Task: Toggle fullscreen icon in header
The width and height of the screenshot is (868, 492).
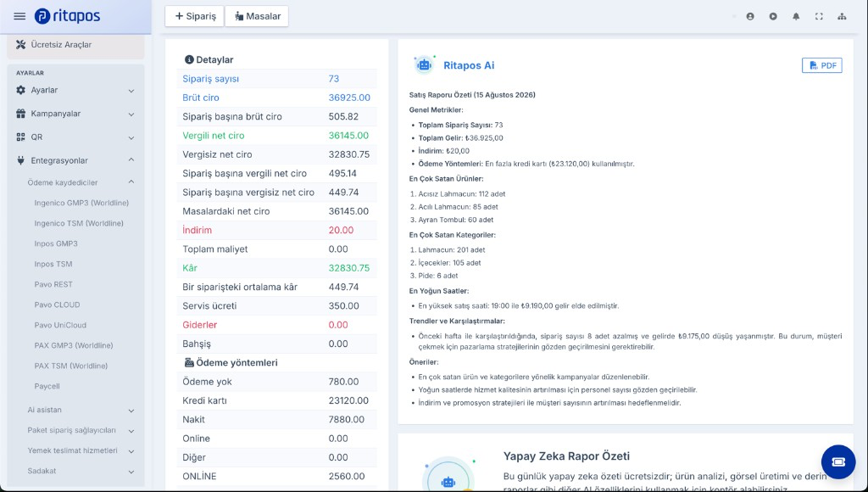Action: point(819,17)
